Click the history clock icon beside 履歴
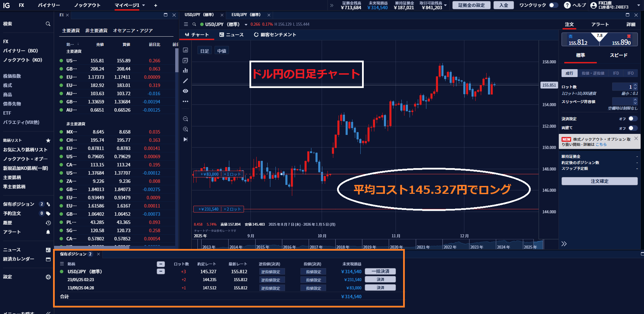The width and height of the screenshot is (644, 314). 48,223
